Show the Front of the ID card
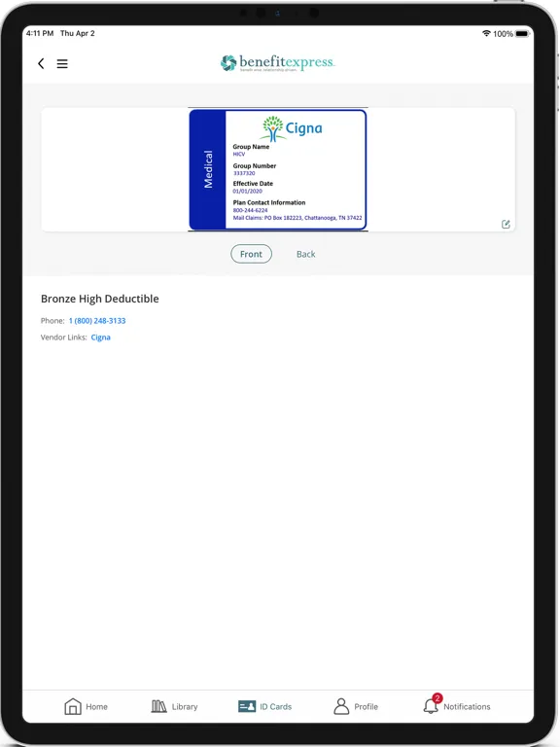This screenshot has width=560, height=747. pos(251,254)
